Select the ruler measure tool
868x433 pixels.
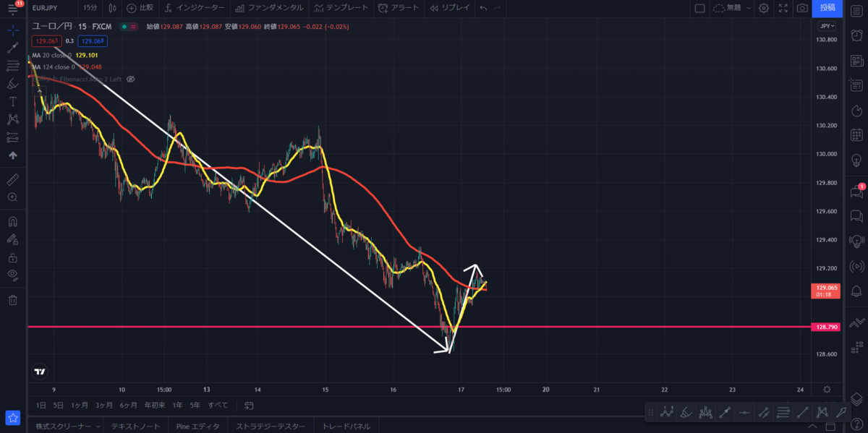coord(12,179)
